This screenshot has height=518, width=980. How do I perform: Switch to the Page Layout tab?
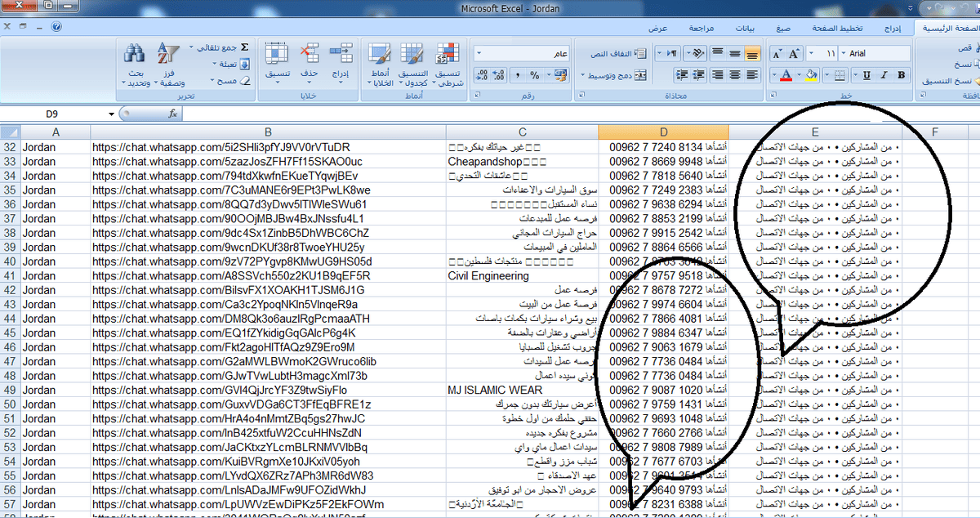837,28
